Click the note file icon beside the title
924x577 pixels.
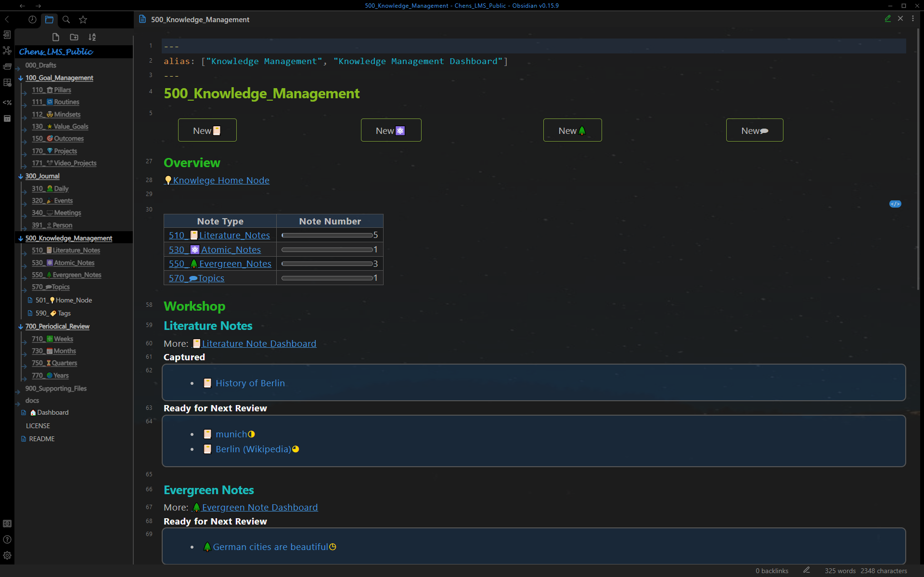(142, 19)
